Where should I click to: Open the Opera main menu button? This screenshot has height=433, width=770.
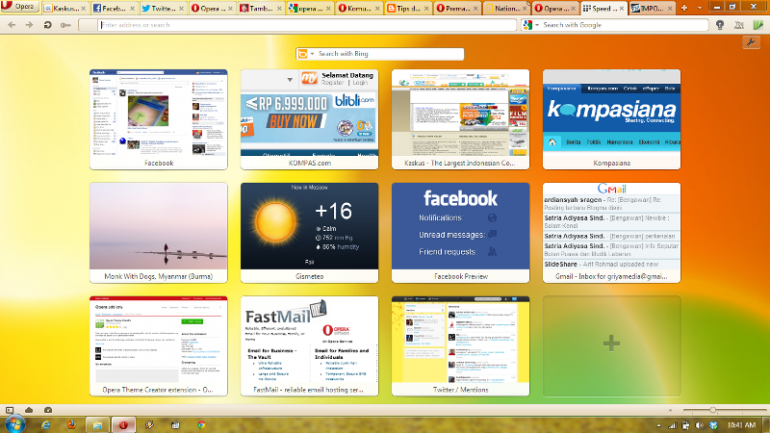20,7
